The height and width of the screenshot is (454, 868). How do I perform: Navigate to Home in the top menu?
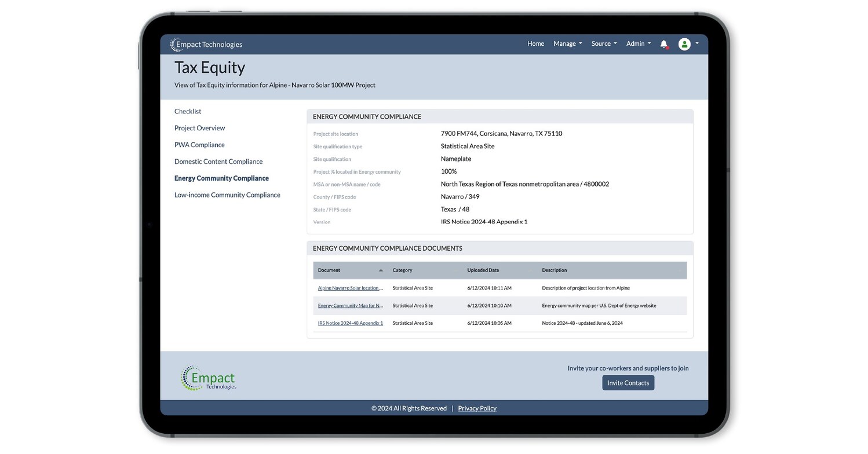coord(535,43)
